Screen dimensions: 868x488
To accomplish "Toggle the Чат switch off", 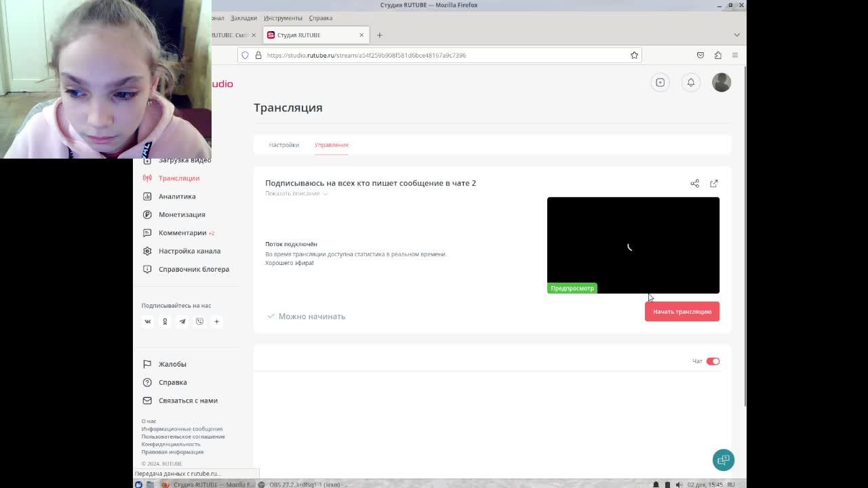I will [x=713, y=361].
